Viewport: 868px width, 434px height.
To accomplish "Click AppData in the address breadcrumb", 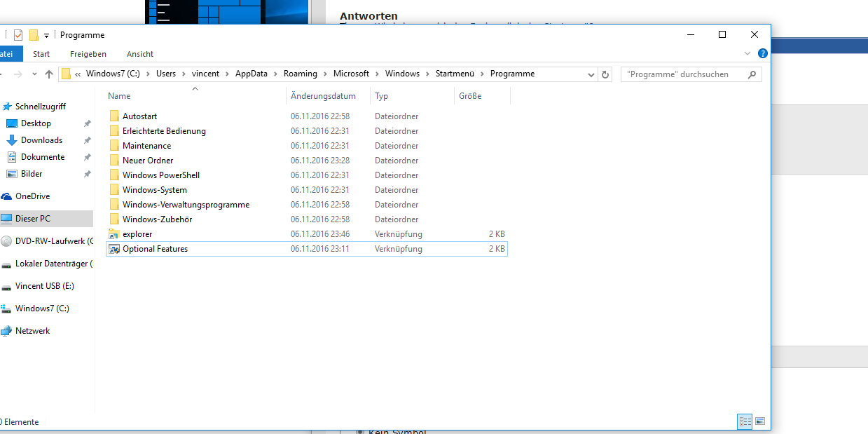I will point(252,74).
